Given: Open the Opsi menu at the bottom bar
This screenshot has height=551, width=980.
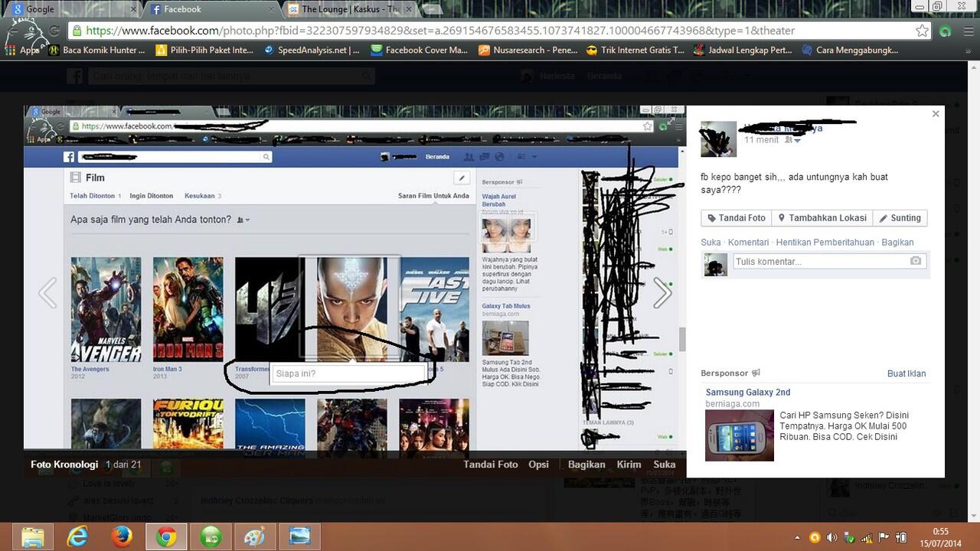Looking at the screenshot, I should pos(538,464).
